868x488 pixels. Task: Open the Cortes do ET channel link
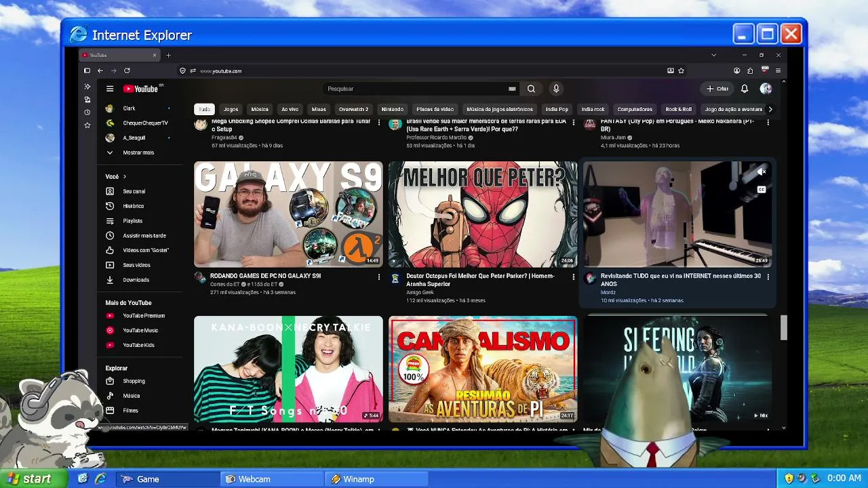click(x=224, y=284)
